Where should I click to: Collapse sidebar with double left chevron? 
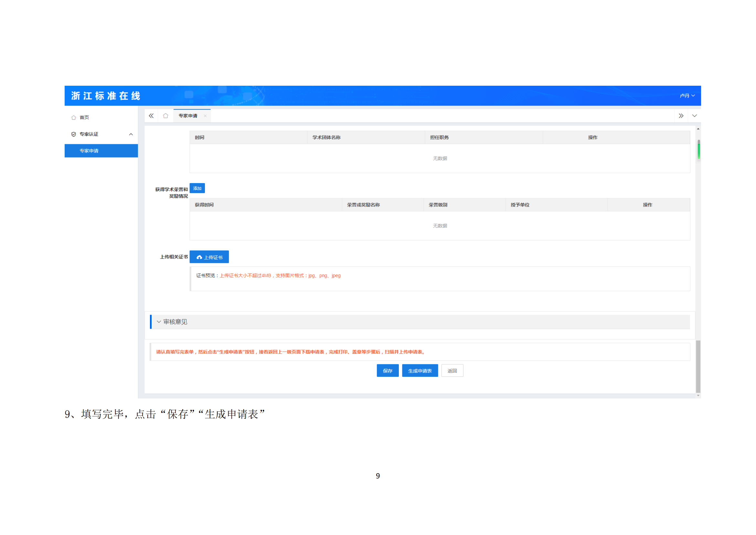click(151, 115)
